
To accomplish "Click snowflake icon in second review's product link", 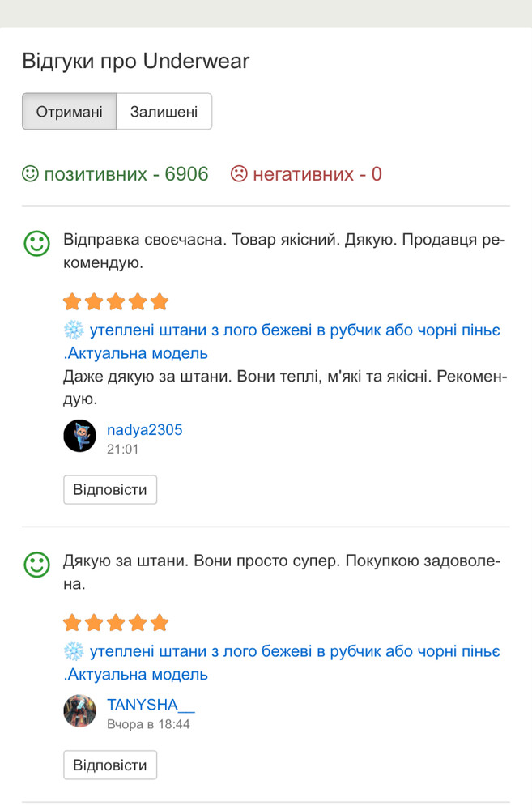I will (74, 651).
